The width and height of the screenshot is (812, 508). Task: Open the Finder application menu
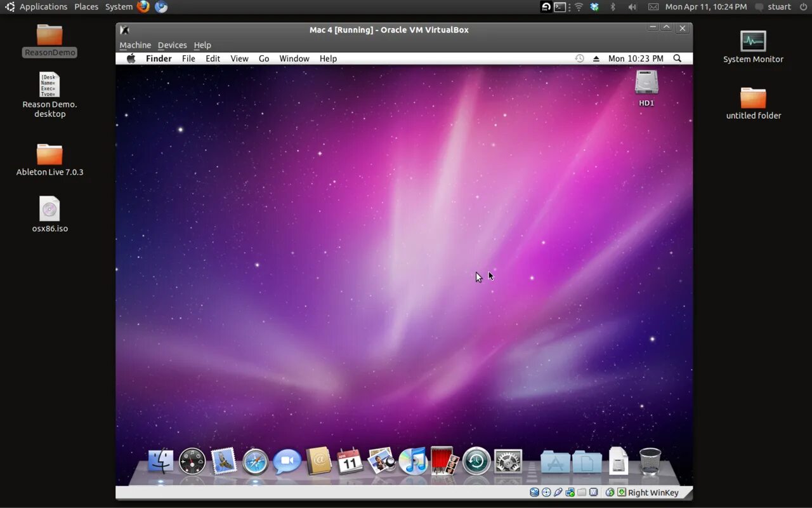tap(159, 58)
